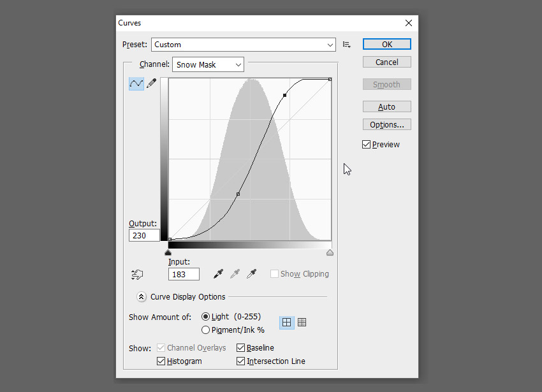Open the Preset dropdown
542x392 pixels.
coord(244,45)
